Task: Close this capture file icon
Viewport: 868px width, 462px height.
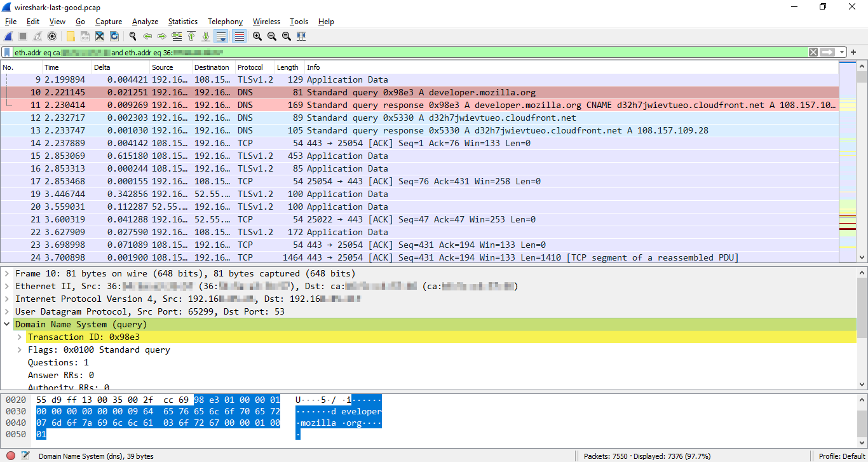Action: (100, 36)
